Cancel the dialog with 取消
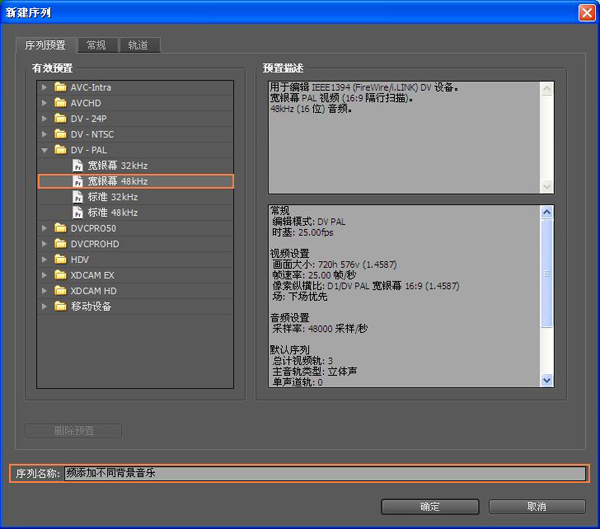 click(537, 507)
